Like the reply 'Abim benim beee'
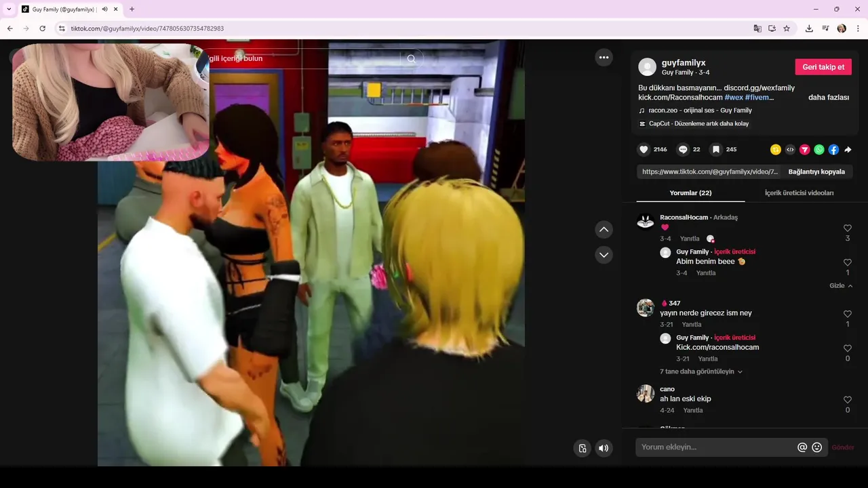 coord(848,262)
